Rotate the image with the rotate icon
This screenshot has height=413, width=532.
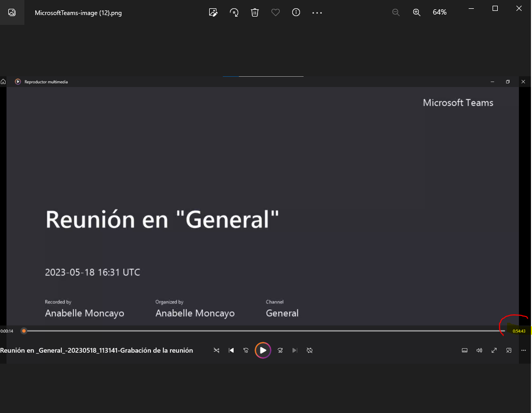point(234,12)
